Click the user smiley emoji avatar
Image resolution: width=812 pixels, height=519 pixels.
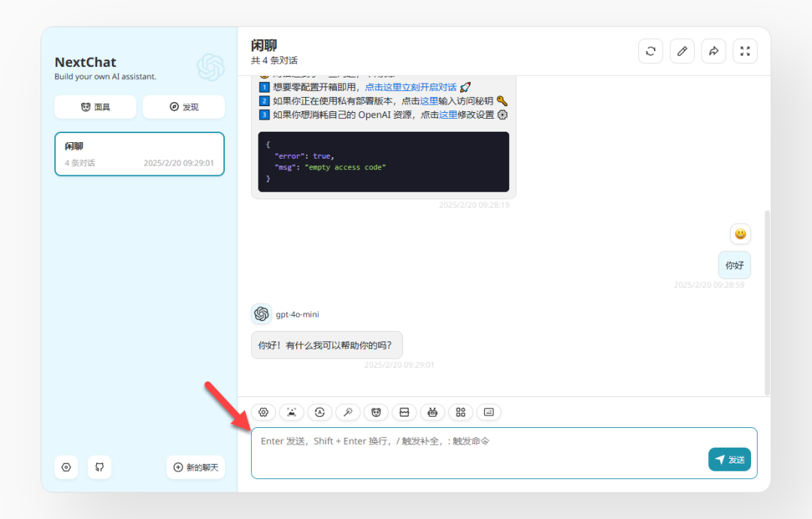(x=741, y=234)
